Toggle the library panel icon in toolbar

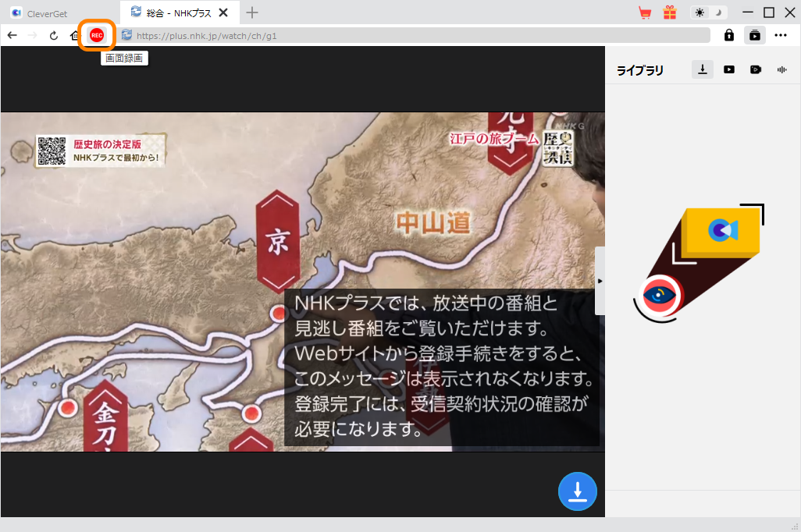click(x=754, y=35)
